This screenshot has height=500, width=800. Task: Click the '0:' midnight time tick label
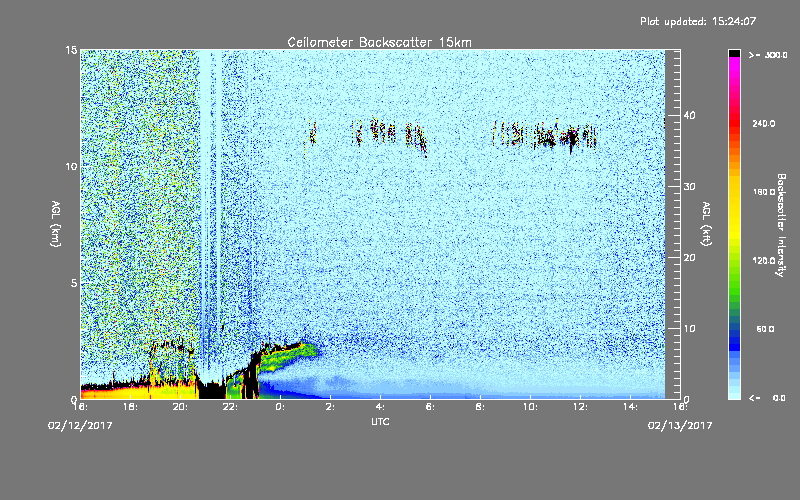pos(280,407)
